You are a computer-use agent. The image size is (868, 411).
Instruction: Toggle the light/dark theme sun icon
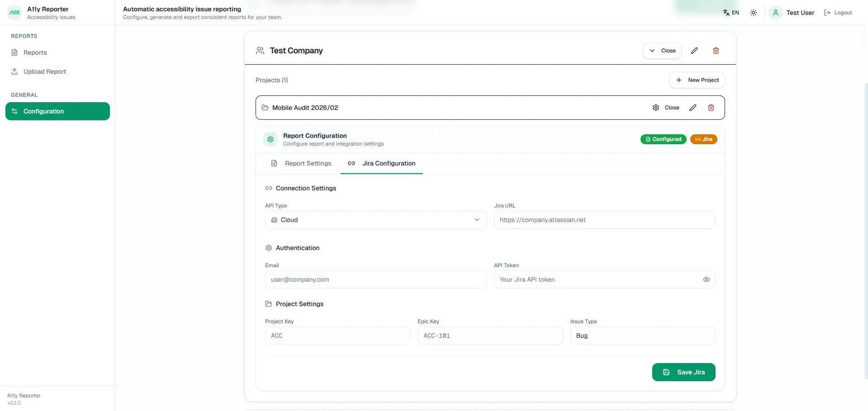[x=754, y=13]
